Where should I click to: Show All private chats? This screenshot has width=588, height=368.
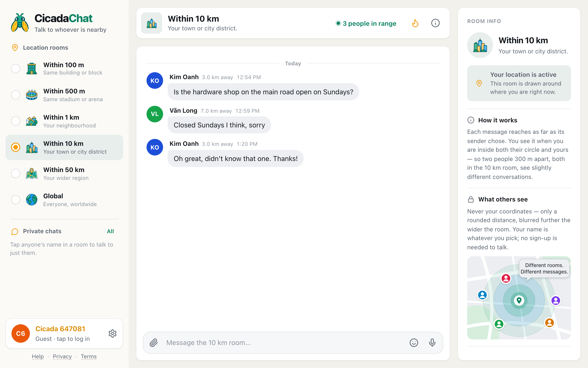[x=110, y=231]
